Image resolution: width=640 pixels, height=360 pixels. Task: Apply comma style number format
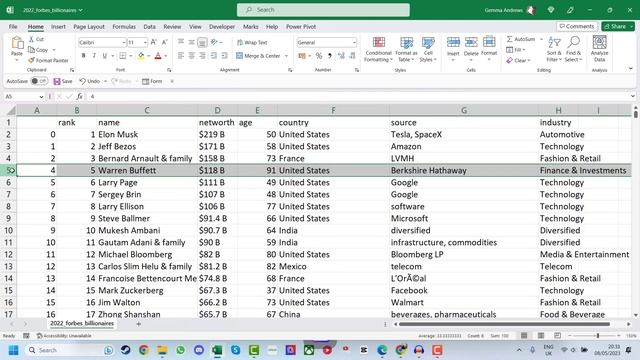(x=330, y=56)
